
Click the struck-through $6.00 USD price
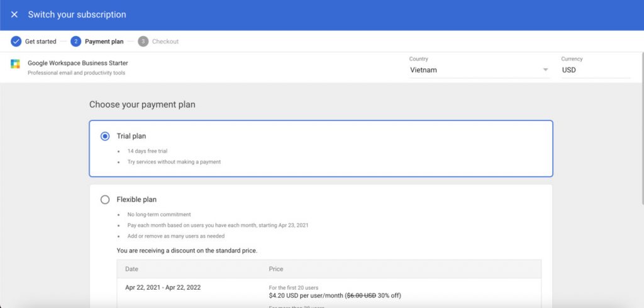point(362,295)
